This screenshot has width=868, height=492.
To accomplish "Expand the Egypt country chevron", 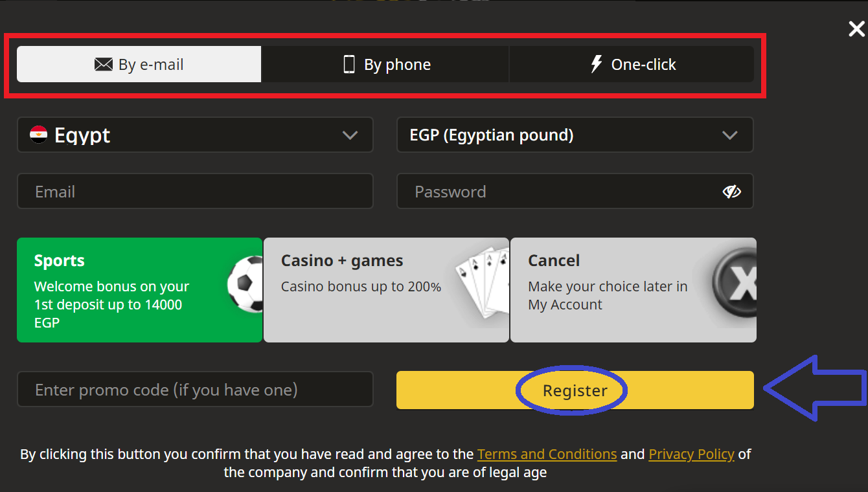I will [350, 135].
